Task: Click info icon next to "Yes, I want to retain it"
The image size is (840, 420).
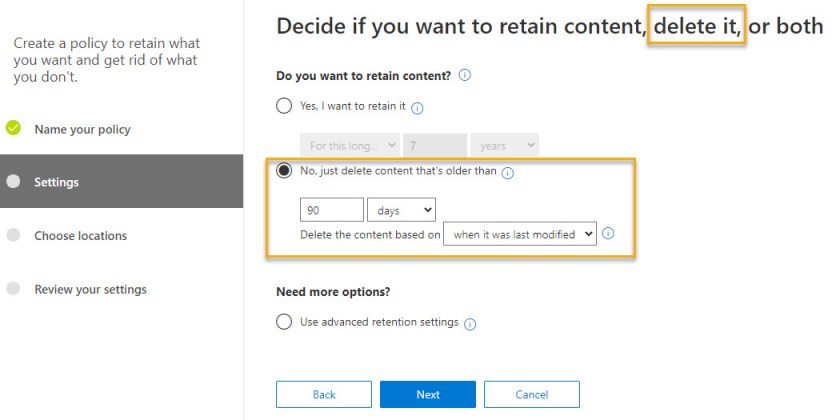Action: pos(418,108)
